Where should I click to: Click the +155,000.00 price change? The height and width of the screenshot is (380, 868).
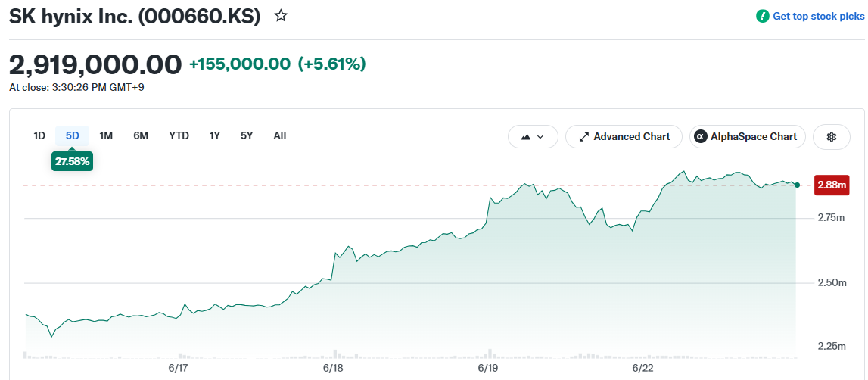(x=240, y=64)
